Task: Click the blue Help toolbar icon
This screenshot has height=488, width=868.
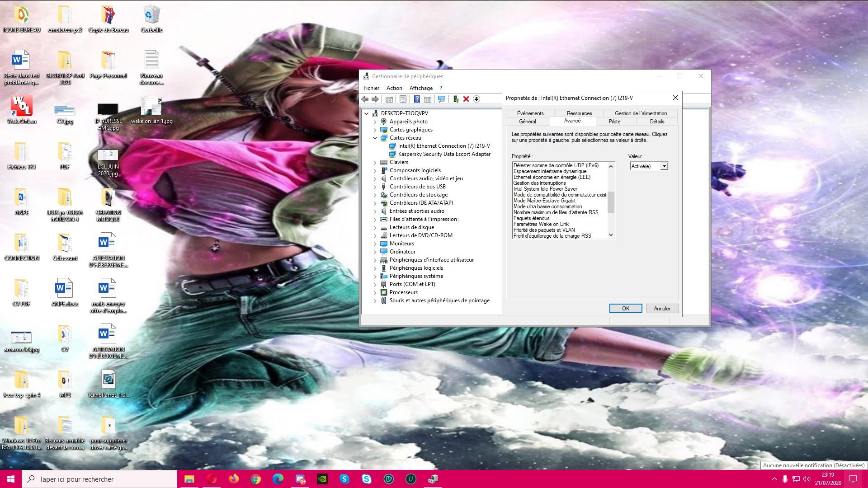Action: (417, 99)
